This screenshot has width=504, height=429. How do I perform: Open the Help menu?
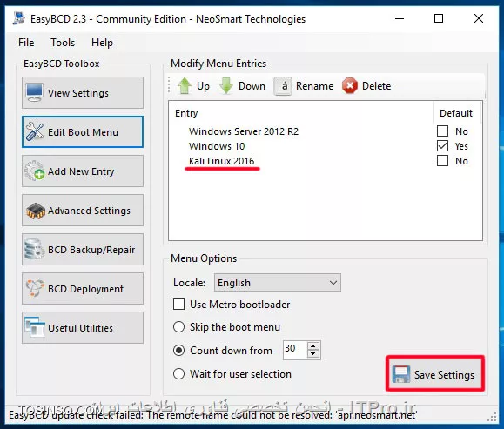102,43
